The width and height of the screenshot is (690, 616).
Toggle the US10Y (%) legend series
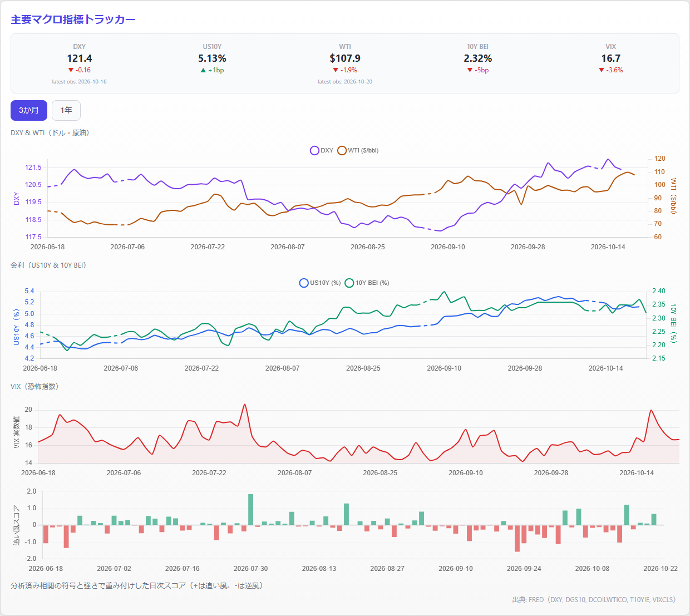point(320,283)
